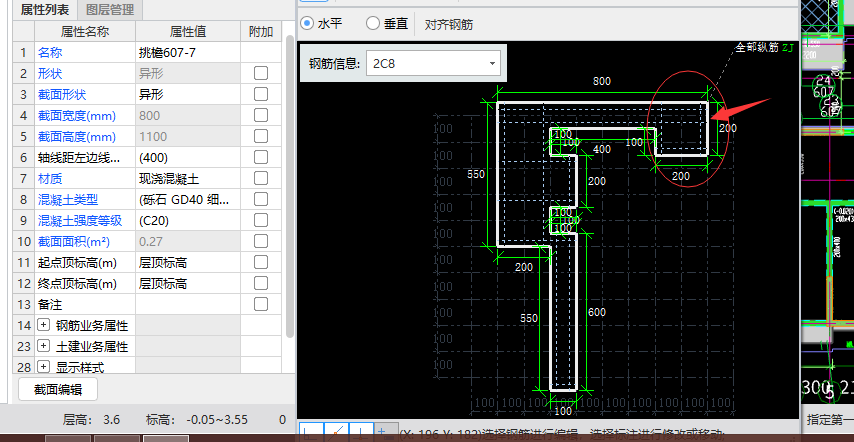Tick the 附加 checkbox for 截面高度(mm) row

click(x=261, y=136)
